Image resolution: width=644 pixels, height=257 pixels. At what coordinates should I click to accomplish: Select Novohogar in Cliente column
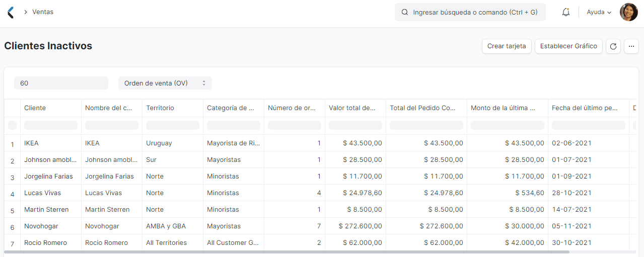pos(50,226)
